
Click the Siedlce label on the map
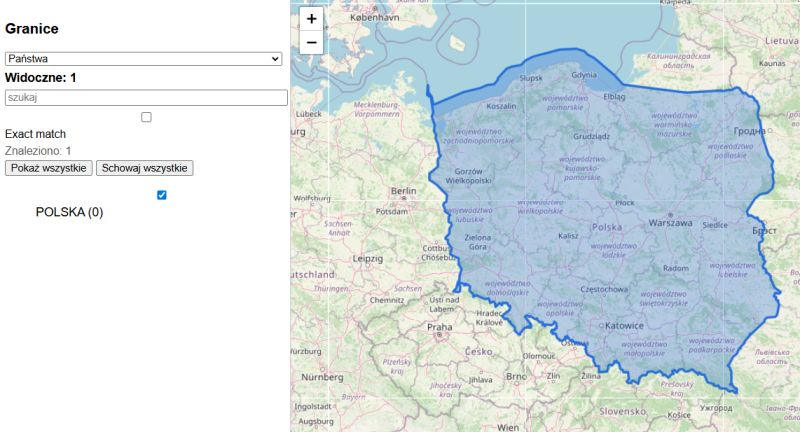(715, 225)
